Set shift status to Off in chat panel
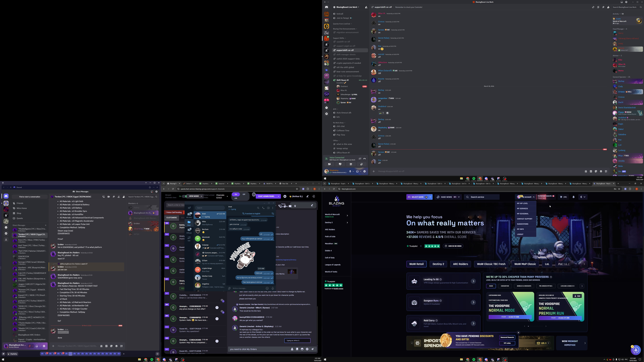The image size is (644, 362). point(244,194)
